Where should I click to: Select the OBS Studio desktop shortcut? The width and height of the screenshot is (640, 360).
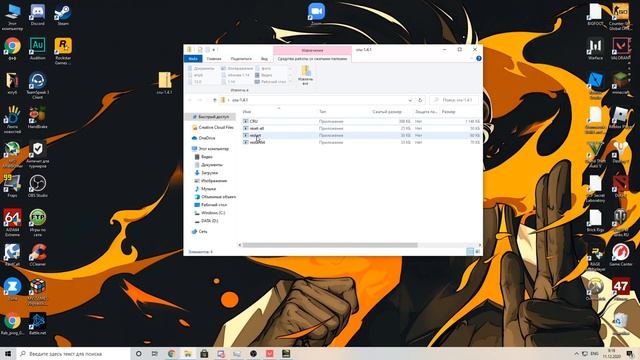click(38, 186)
